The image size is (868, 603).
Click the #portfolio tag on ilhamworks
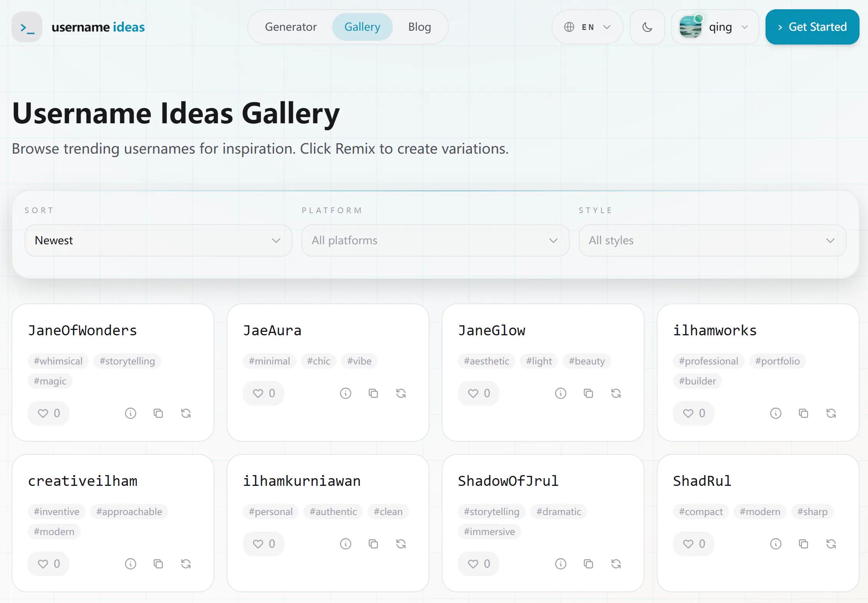(777, 361)
